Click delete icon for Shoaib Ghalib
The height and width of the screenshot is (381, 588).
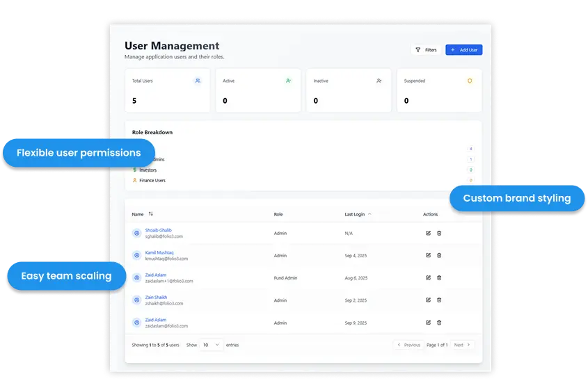click(x=439, y=233)
